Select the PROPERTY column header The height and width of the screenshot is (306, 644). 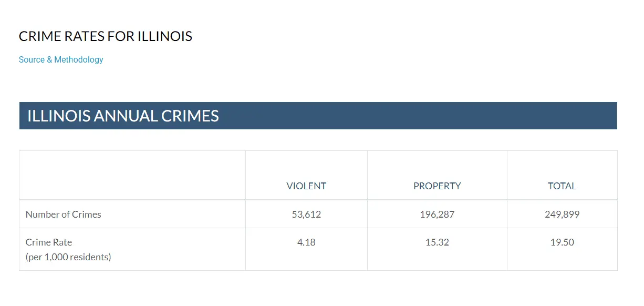pos(437,186)
